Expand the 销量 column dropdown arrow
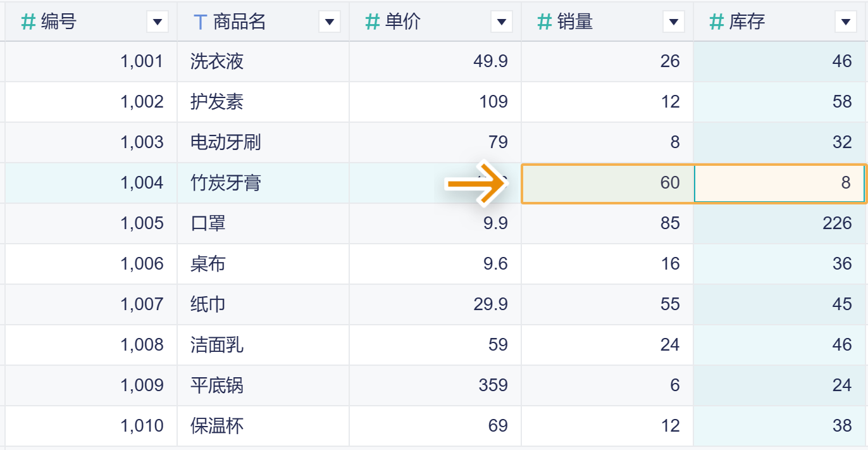Screen dimensions: 868x450 [x=674, y=22]
